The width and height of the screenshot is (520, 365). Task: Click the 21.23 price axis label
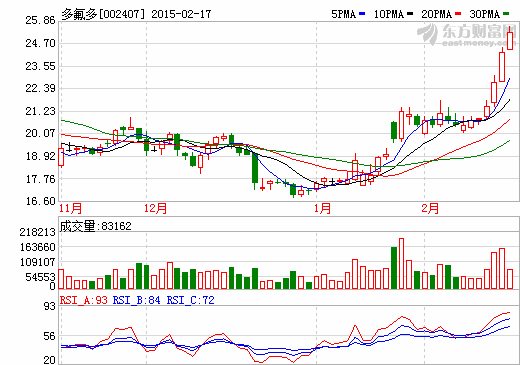coord(40,111)
